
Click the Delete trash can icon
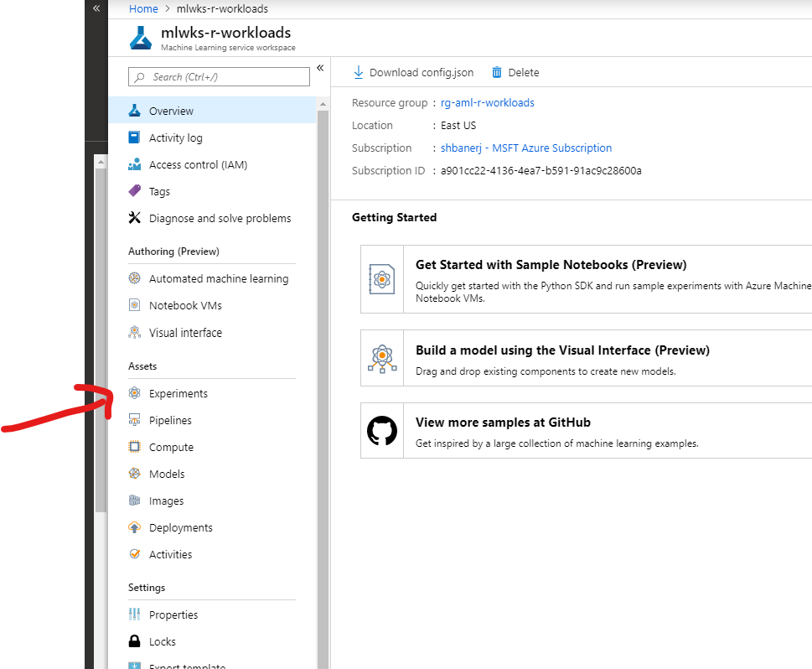tap(497, 73)
